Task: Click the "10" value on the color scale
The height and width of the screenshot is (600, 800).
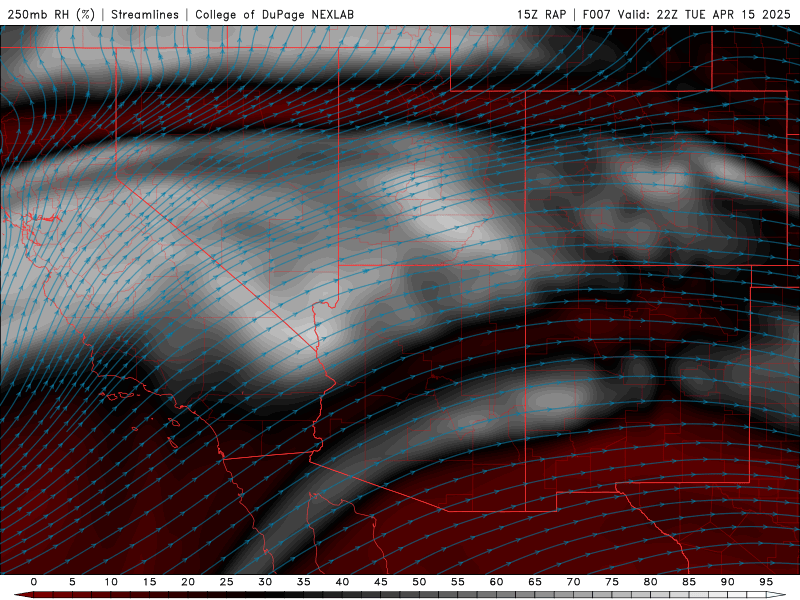Action: [x=111, y=582]
